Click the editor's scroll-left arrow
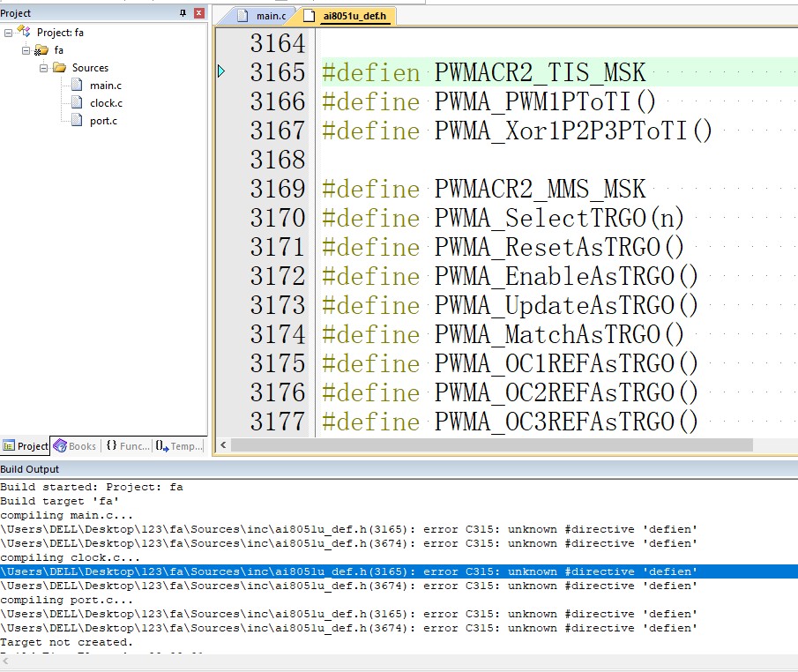 pos(223,445)
